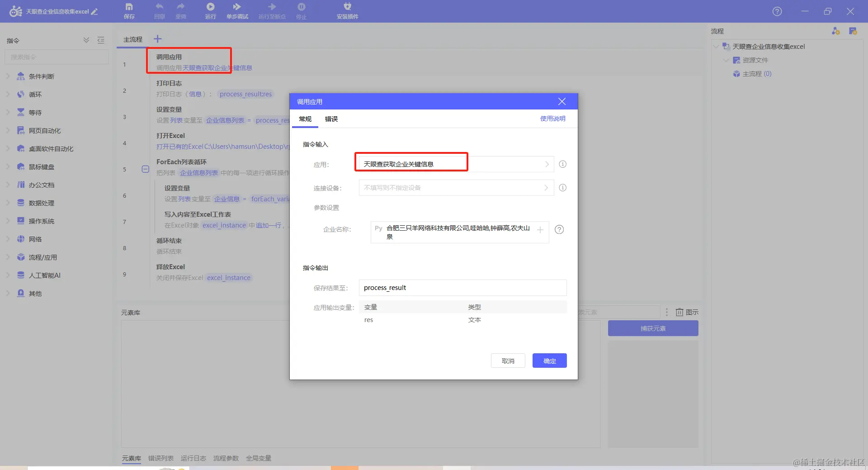Open the 错误列表 bottom tab
This screenshot has width=868, height=470.
click(x=161, y=458)
